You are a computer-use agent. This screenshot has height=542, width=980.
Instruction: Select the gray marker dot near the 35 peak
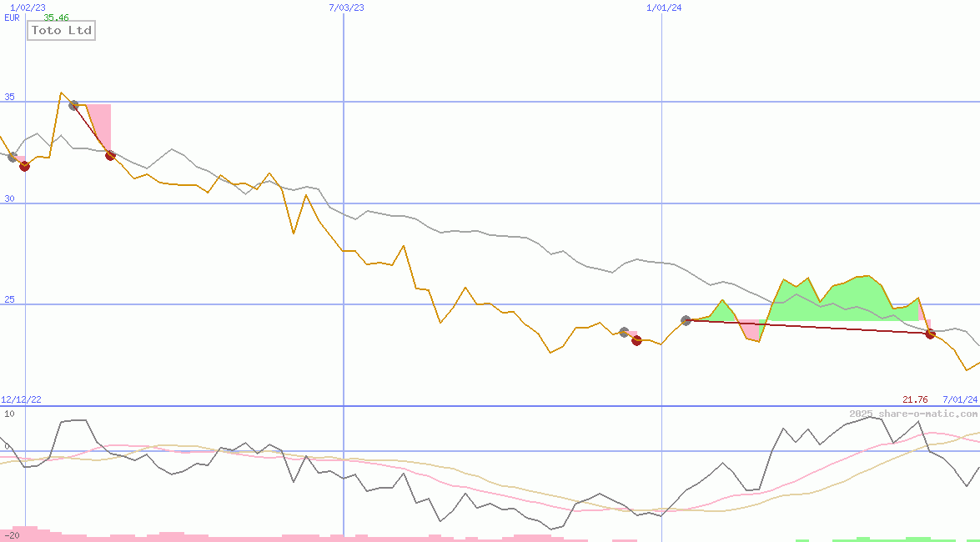[x=73, y=106]
